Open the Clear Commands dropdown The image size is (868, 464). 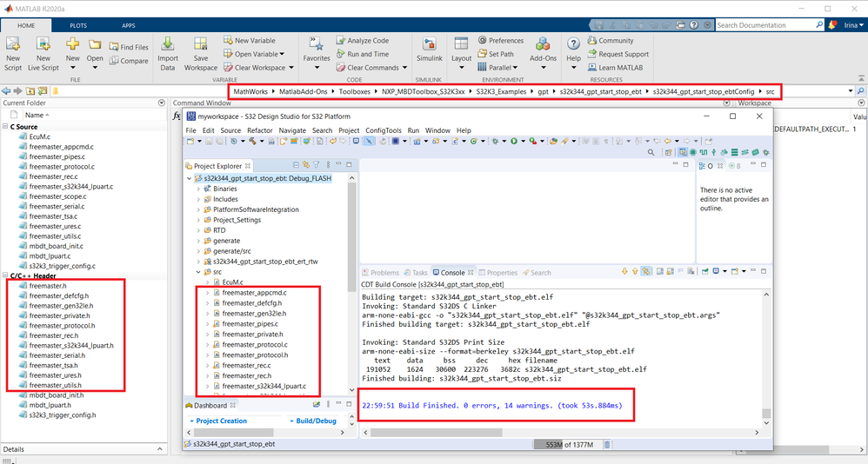point(404,68)
